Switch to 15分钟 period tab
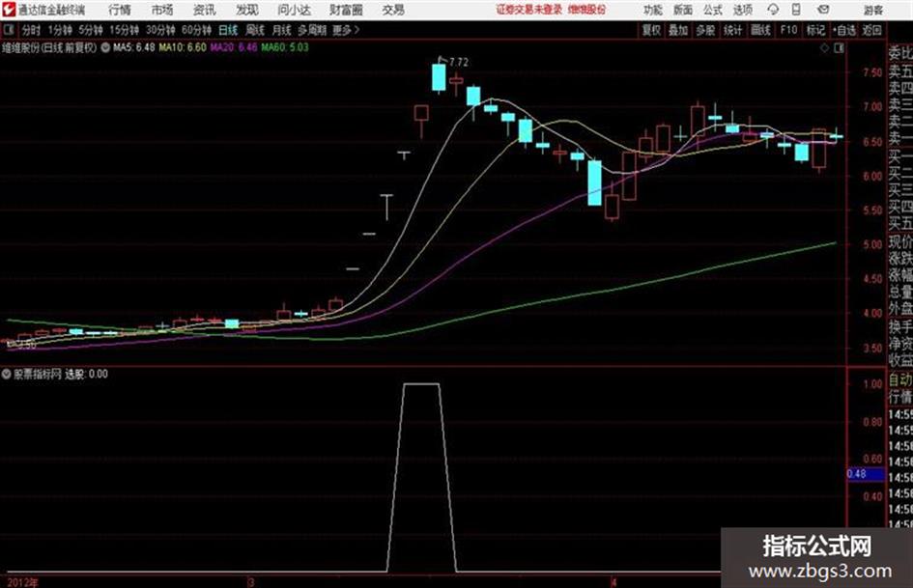913x588 pixels. click(124, 30)
